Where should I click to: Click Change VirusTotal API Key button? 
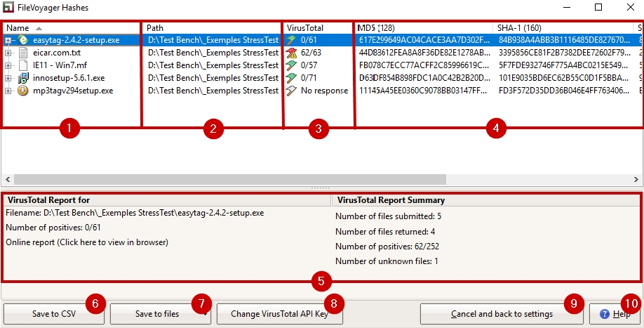[x=280, y=314]
